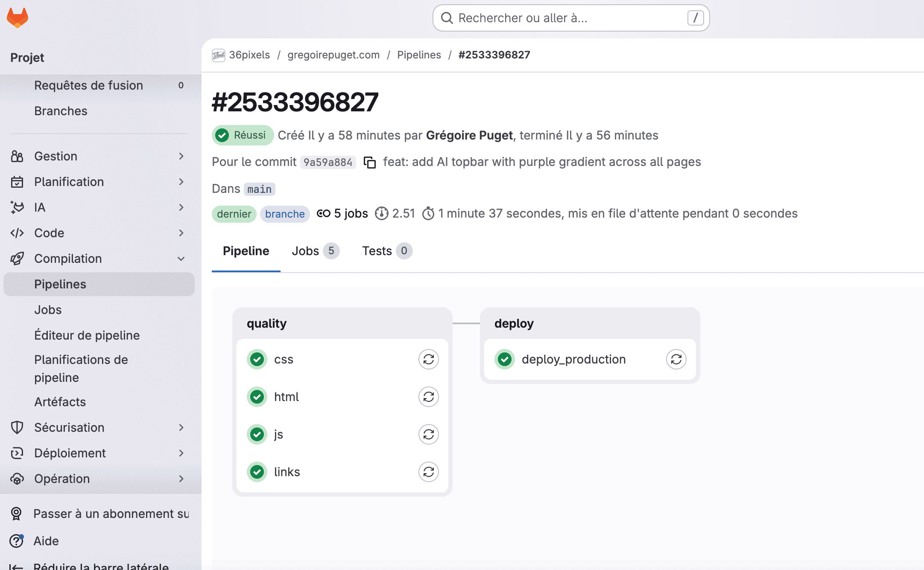924x570 pixels.
Task: Retry the deploy_production job
Action: [x=676, y=359]
